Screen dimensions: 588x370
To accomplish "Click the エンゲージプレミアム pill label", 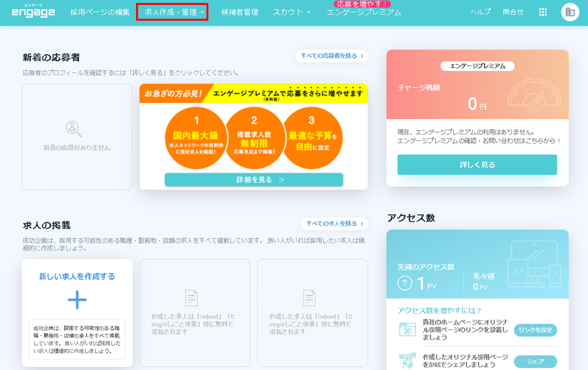I will point(477,66).
